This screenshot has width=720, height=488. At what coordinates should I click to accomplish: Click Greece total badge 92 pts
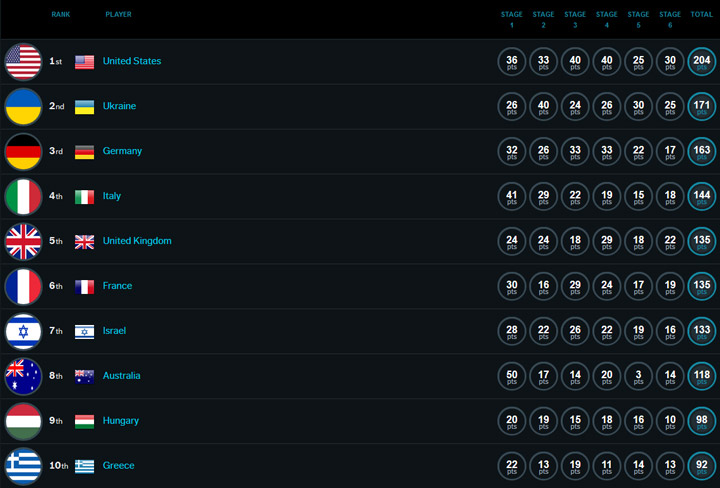click(x=702, y=466)
